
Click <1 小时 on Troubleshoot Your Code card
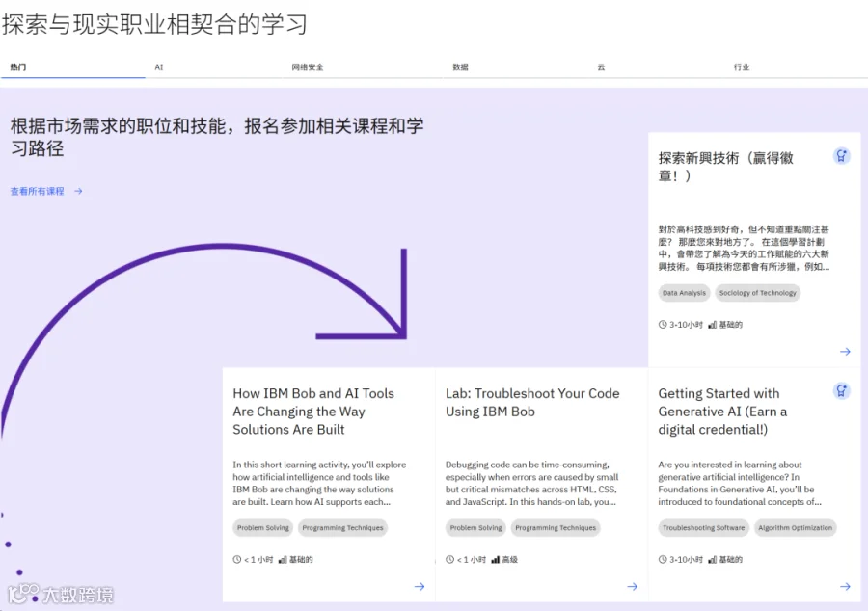click(x=471, y=560)
